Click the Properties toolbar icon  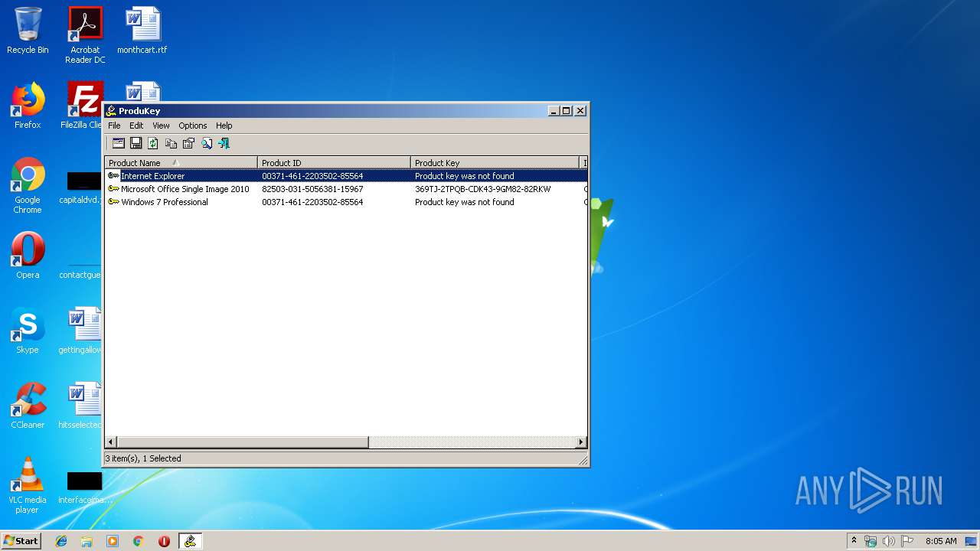pyautogui.click(x=188, y=143)
